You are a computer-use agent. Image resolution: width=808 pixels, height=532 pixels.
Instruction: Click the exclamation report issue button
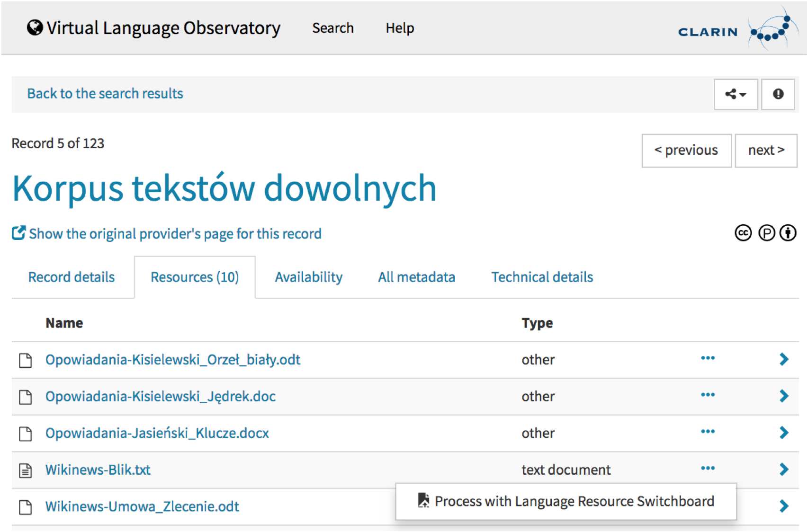(x=778, y=94)
